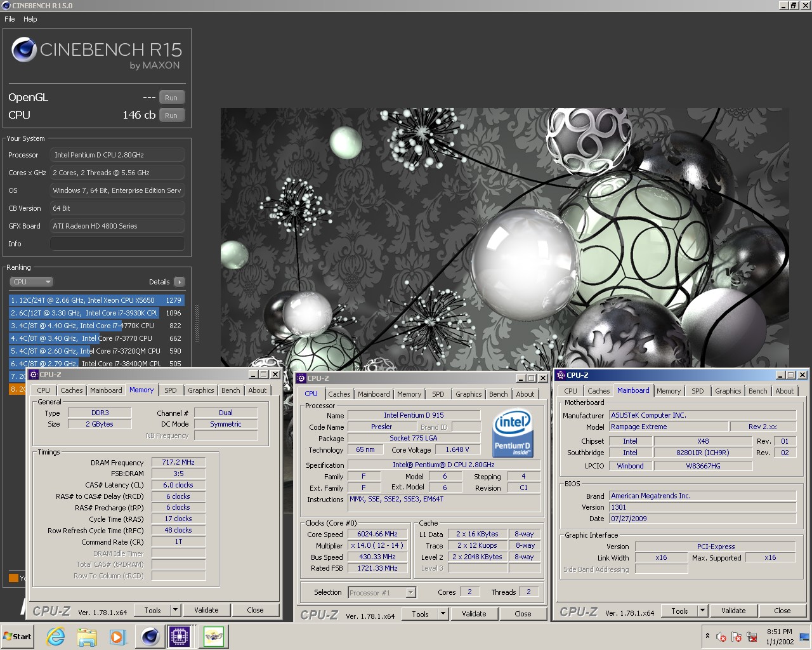Open Internet Explorer from the taskbar
The image size is (812, 650).
[56, 637]
